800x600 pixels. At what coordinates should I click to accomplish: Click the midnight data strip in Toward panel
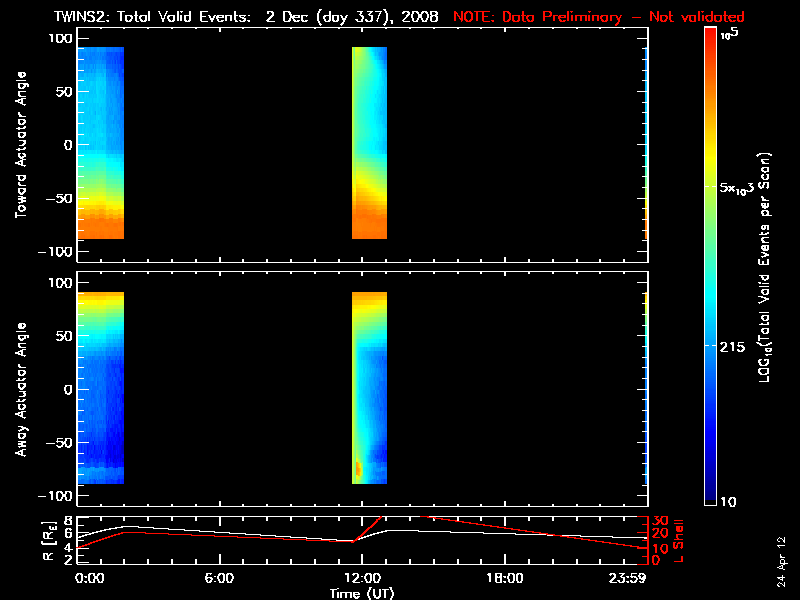click(100, 144)
